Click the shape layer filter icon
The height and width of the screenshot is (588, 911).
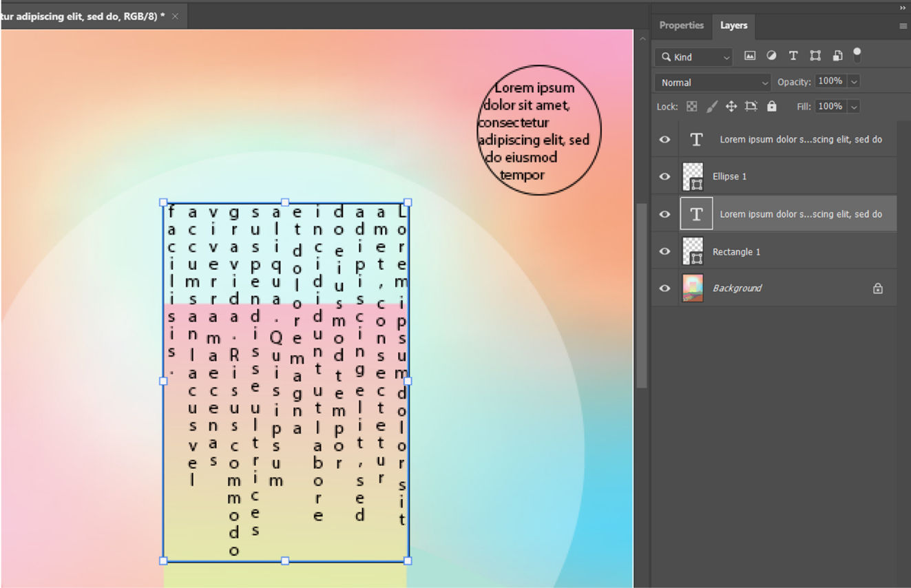coord(815,56)
